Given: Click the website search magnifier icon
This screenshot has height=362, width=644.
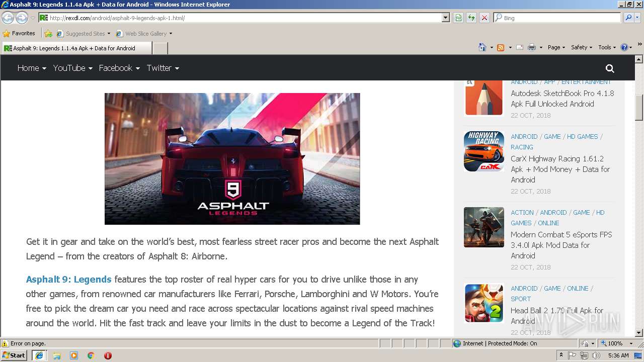Looking at the screenshot, I should click(x=610, y=68).
